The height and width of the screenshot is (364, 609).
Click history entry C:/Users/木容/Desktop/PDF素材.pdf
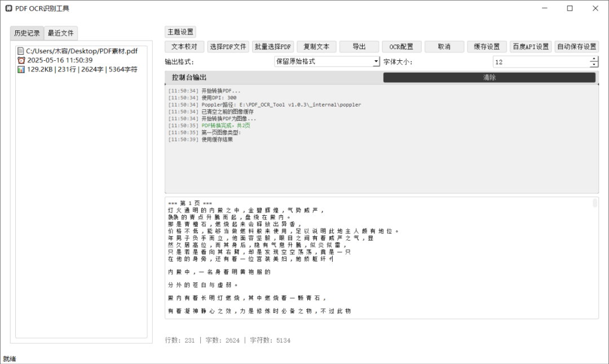(82, 51)
